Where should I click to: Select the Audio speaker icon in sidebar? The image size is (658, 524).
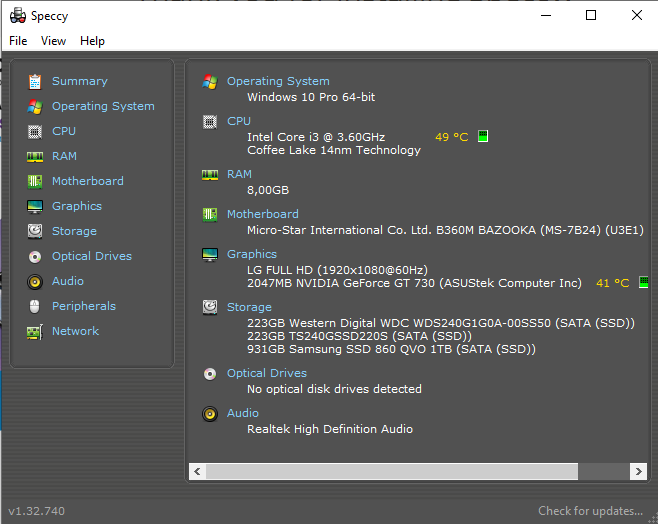click(x=35, y=282)
